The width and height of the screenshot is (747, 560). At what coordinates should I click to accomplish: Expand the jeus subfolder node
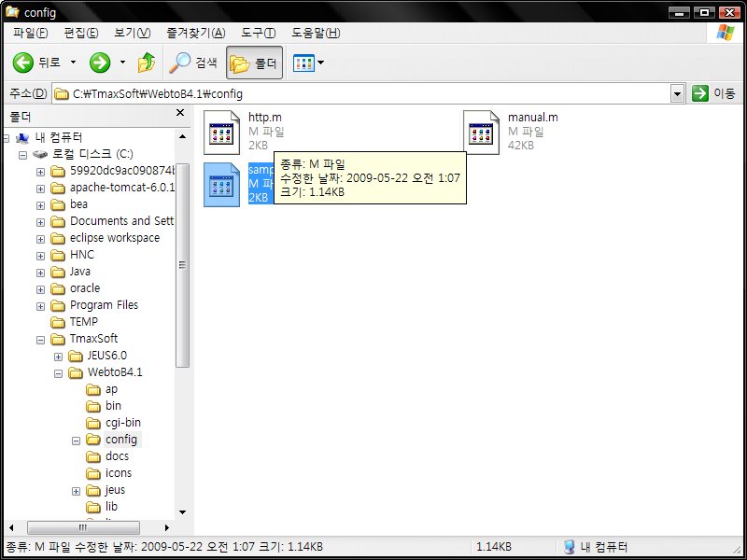coord(76,491)
